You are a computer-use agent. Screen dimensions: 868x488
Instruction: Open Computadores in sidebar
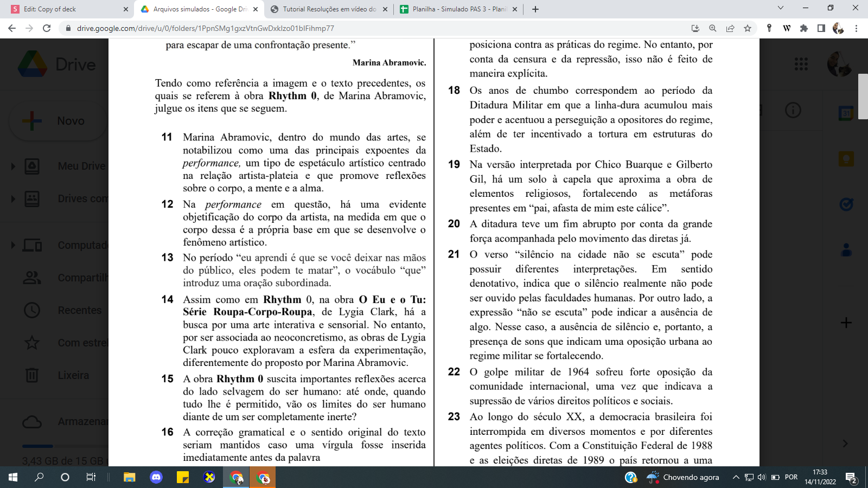coord(65,245)
